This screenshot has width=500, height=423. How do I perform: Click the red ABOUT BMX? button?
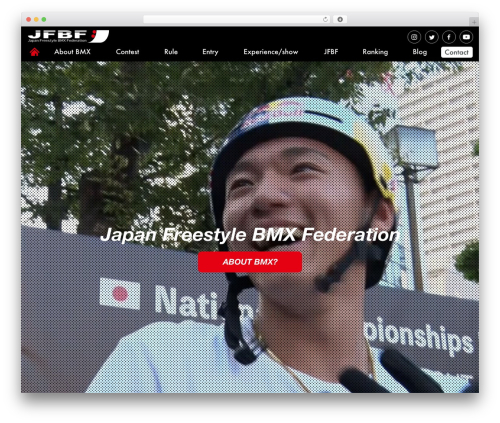pyautogui.click(x=250, y=262)
